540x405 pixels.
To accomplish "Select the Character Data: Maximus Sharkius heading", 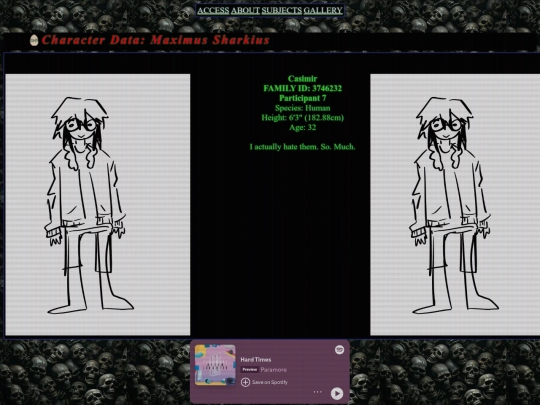I will coord(155,40).
